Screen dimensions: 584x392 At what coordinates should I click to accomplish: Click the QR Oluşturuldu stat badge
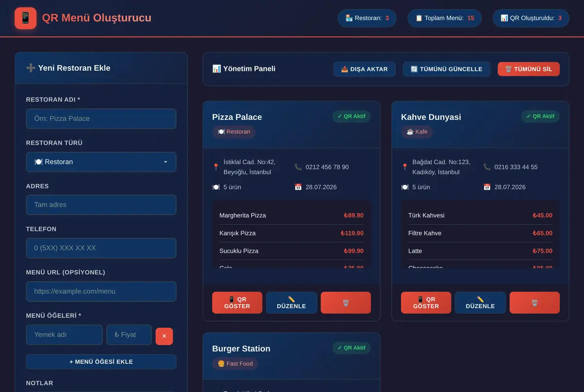(x=531, y=18)
